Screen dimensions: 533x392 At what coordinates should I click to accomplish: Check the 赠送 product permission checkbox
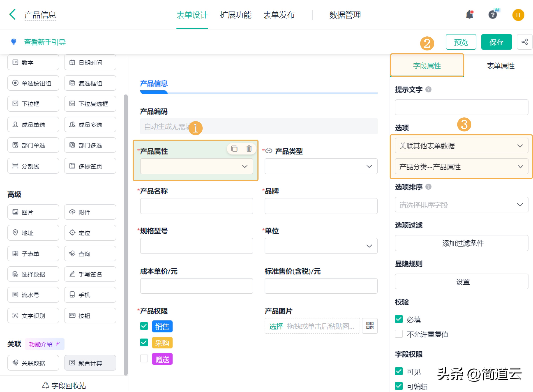click(x=144, y=359)
